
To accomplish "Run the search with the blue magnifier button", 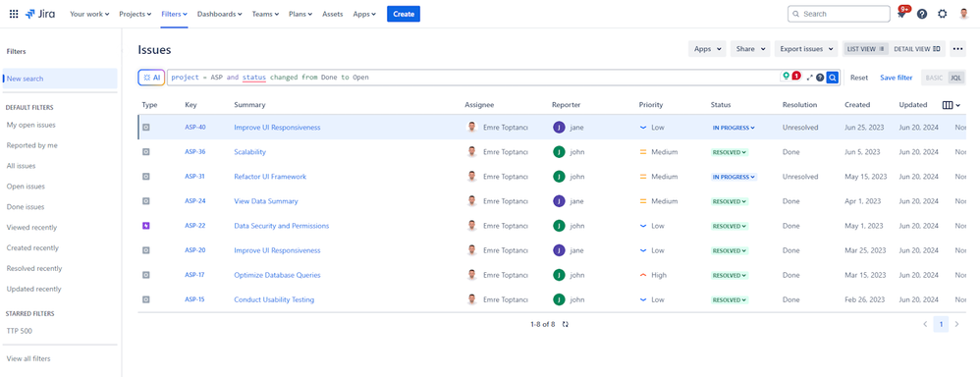I will [833, 78].
